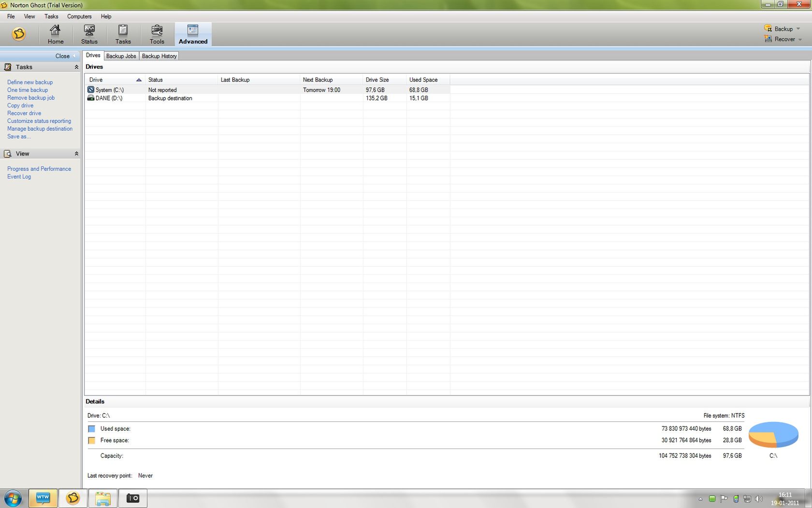Click the Remove backup job link

click(31, 98)
